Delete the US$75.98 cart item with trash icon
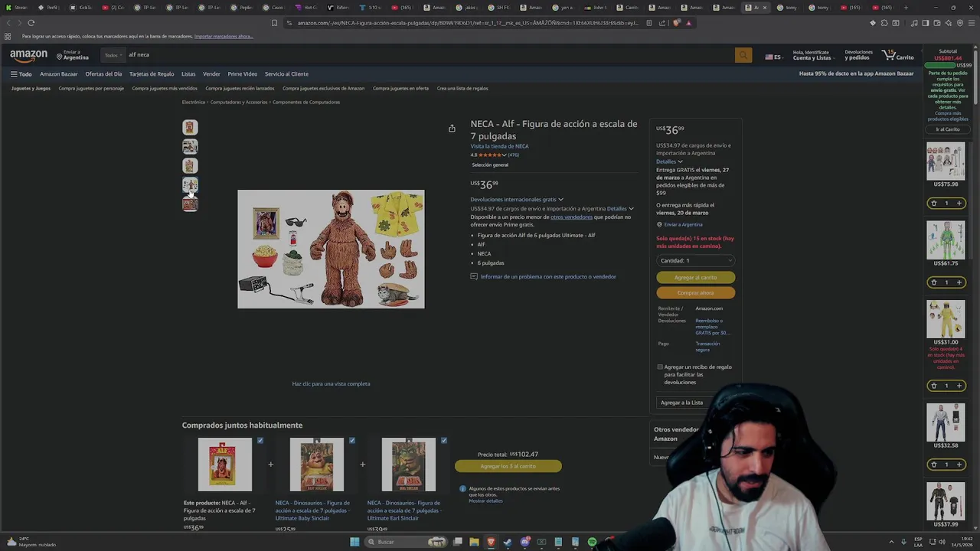The height and width of the screenshot is (551, 980). 934,204
